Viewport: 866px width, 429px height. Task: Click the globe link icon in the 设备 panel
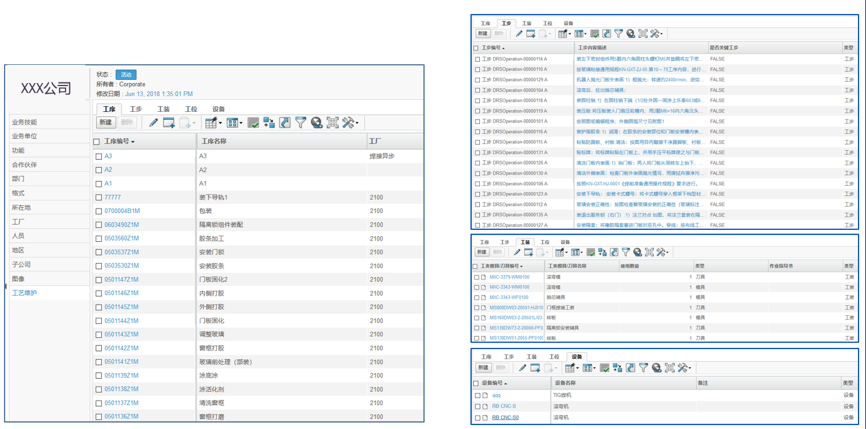pos(657,367)
